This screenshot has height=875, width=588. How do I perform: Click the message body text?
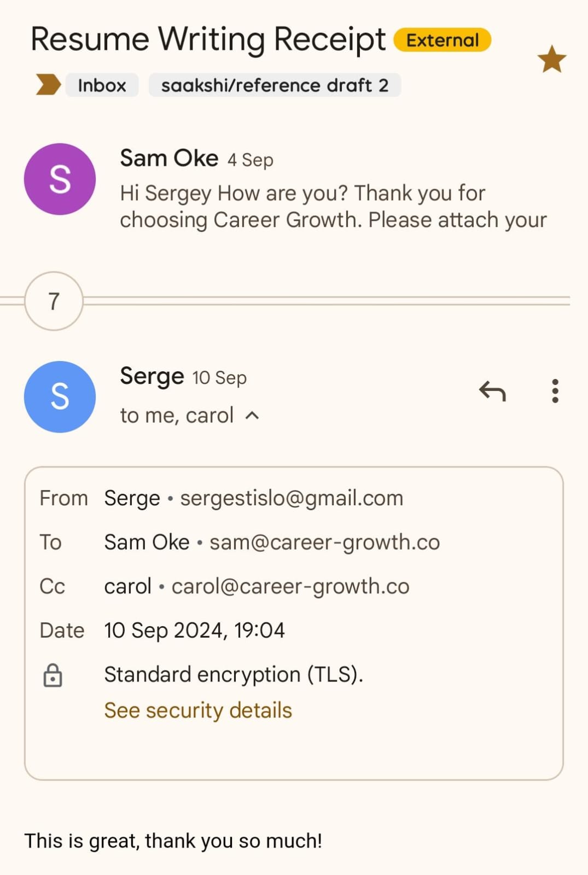(x=173, y=841)
